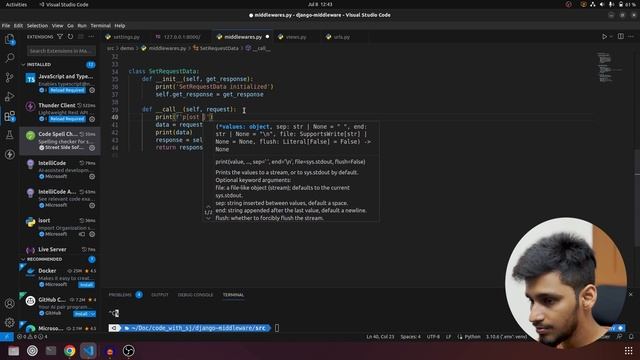Open the Thunder Client activity bar icon
Viewport: 640px width, 360px height.
[x=9, y=154]
